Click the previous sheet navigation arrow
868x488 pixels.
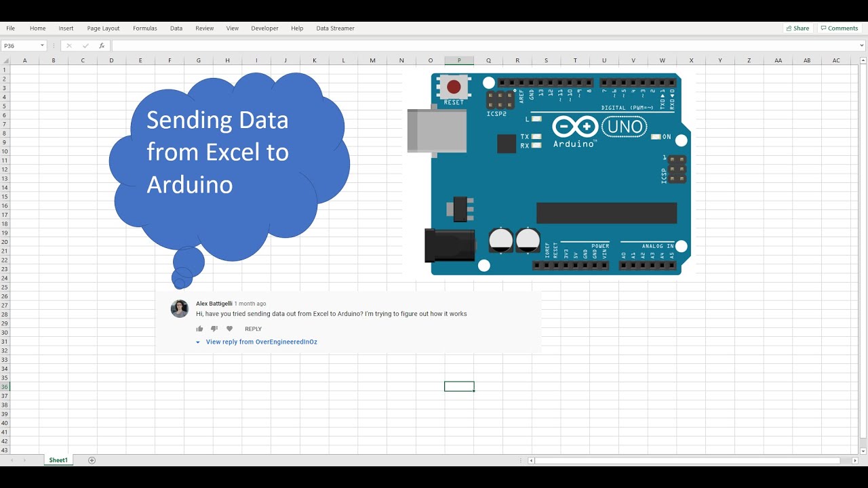point(11,460)
